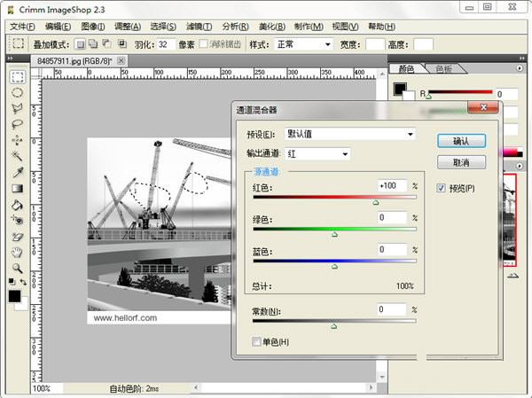Click the new selection mode icon

[80, 44]
